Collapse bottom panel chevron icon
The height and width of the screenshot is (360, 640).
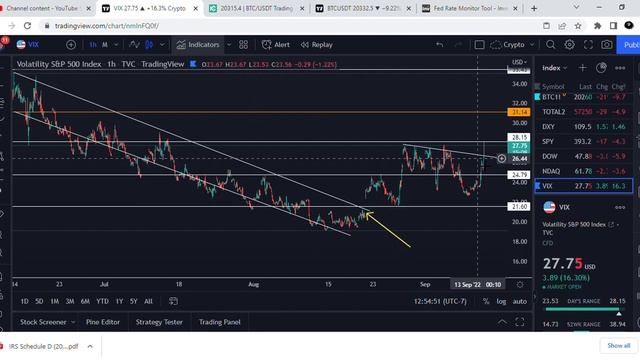pyautogui.click(x=502, y=322)
